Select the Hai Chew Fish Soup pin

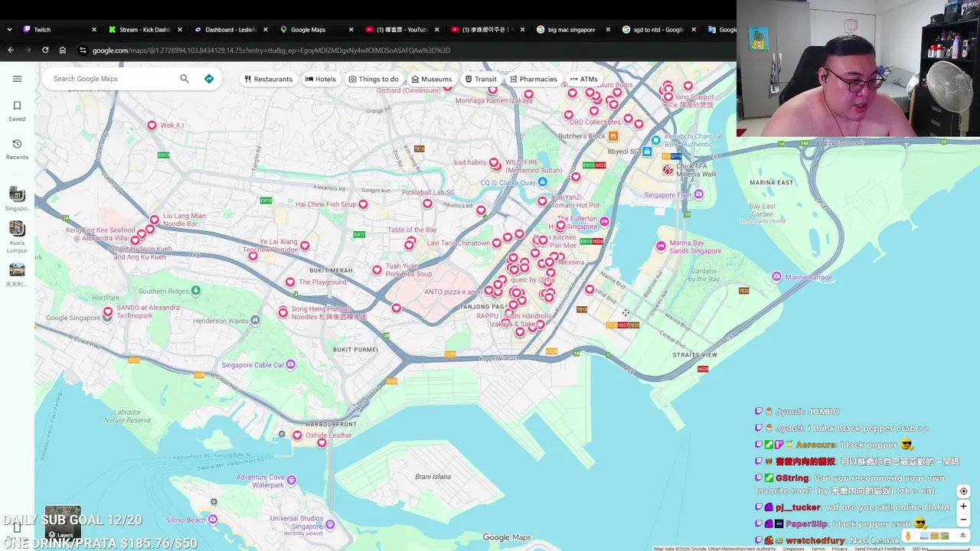[363, 204]
